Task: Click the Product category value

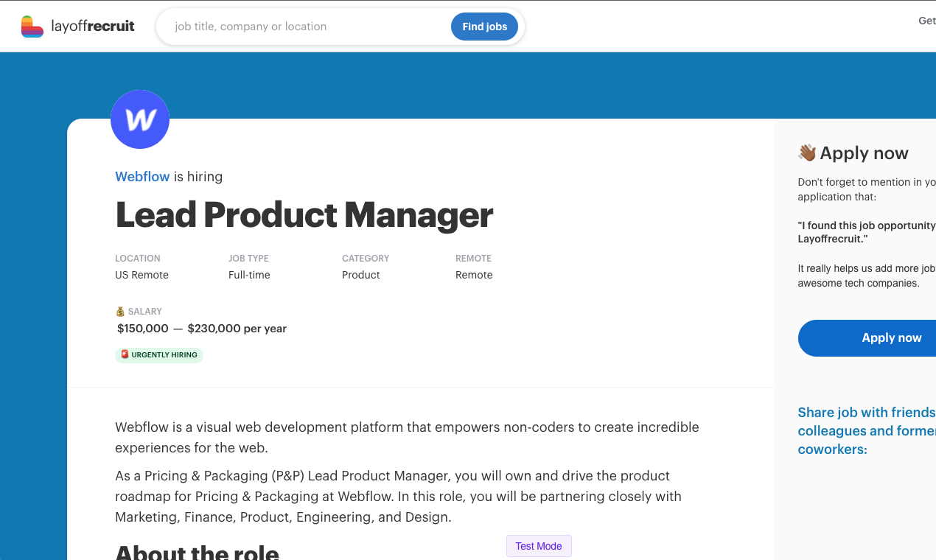Action: point(361,275)
